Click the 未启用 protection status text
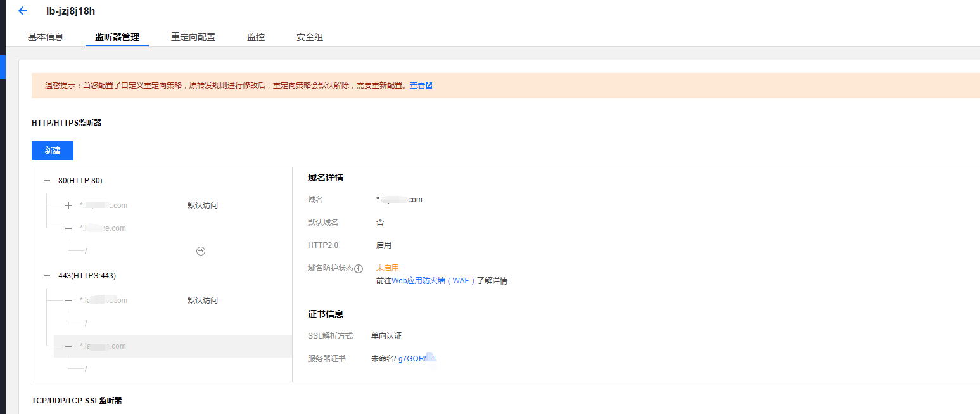 click(388, 268)
